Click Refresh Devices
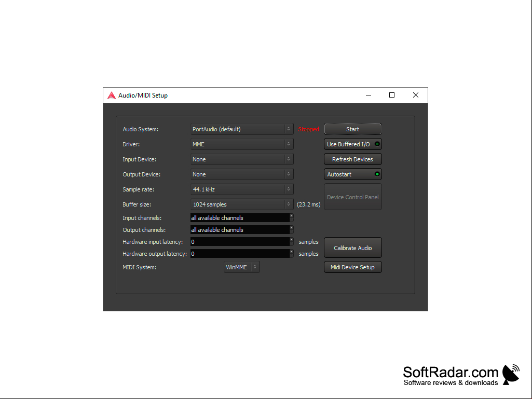 tap(353, 159)
